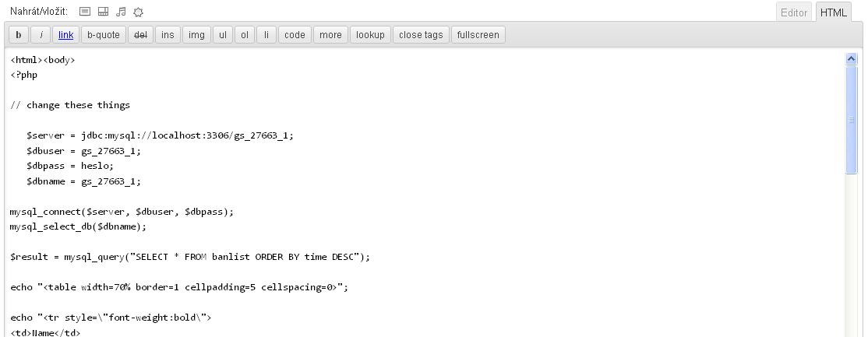The height and width of the screenshot is (337, 868).
Task: Click the vertical scrollbar thumb
Action: tap(852, 120)
